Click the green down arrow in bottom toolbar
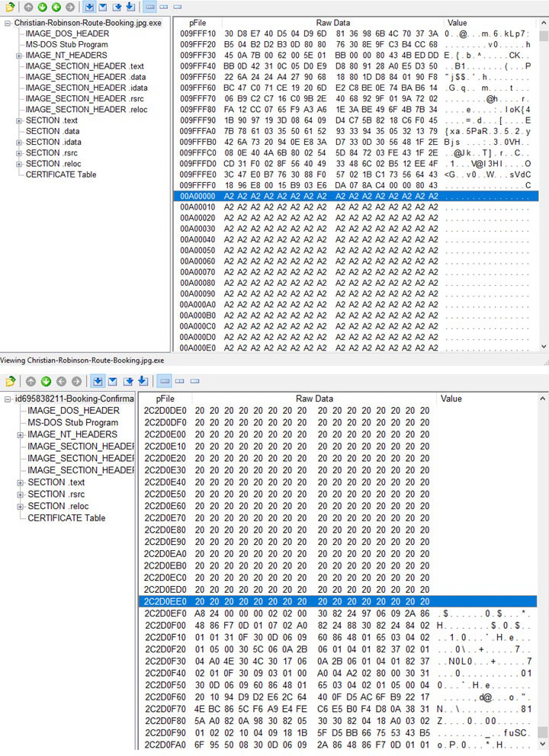 (x=46, y=381)
